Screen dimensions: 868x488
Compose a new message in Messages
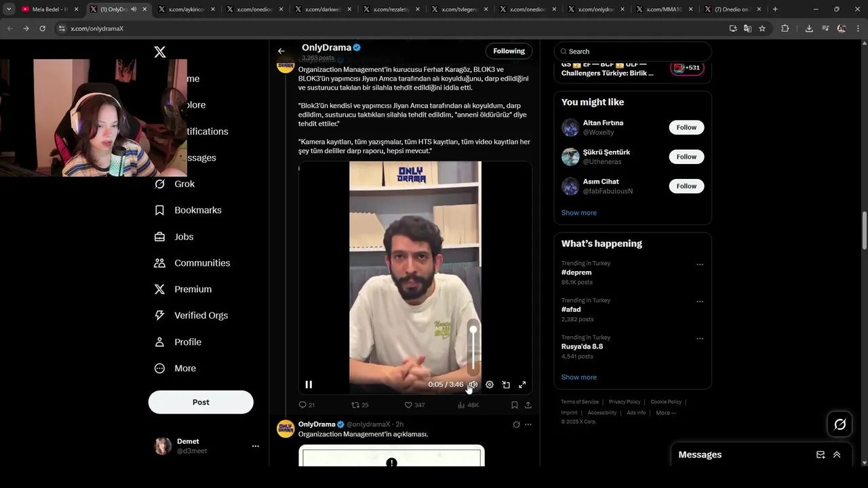coord(821,455)
